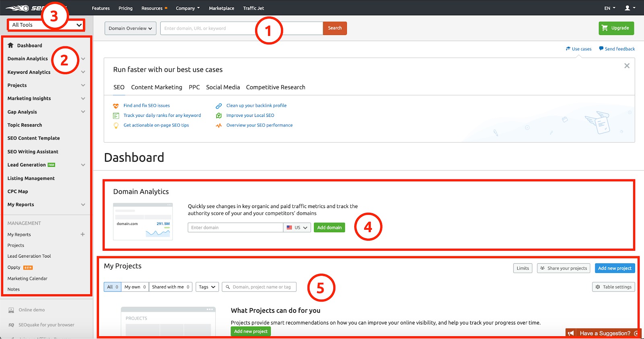Expand Domain Analytics in sidebar
The width and height of the screenshot is (644, 339).
click(x=83, y=59)
